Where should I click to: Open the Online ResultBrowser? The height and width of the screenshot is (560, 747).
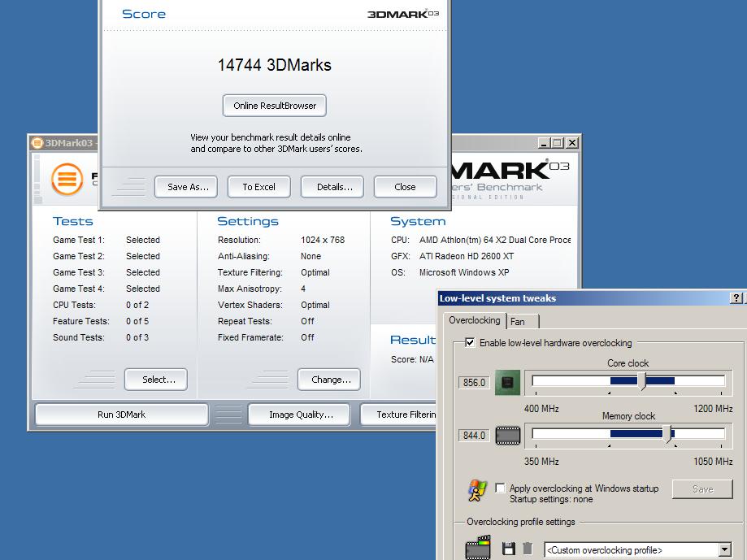pos(275,106)
